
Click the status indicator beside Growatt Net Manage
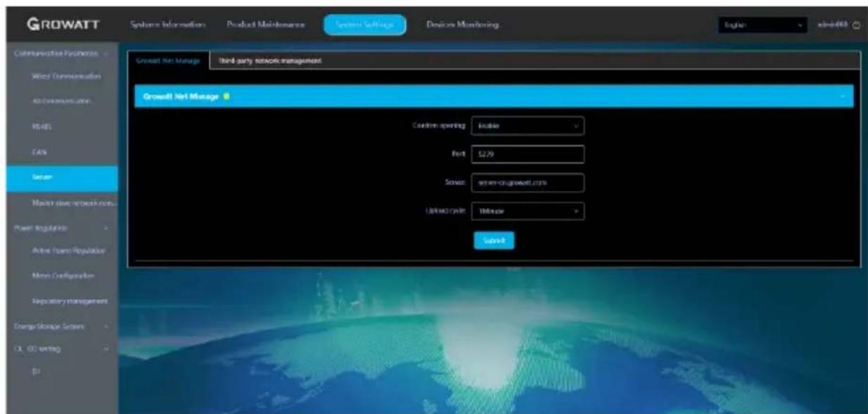click(226, 96)
